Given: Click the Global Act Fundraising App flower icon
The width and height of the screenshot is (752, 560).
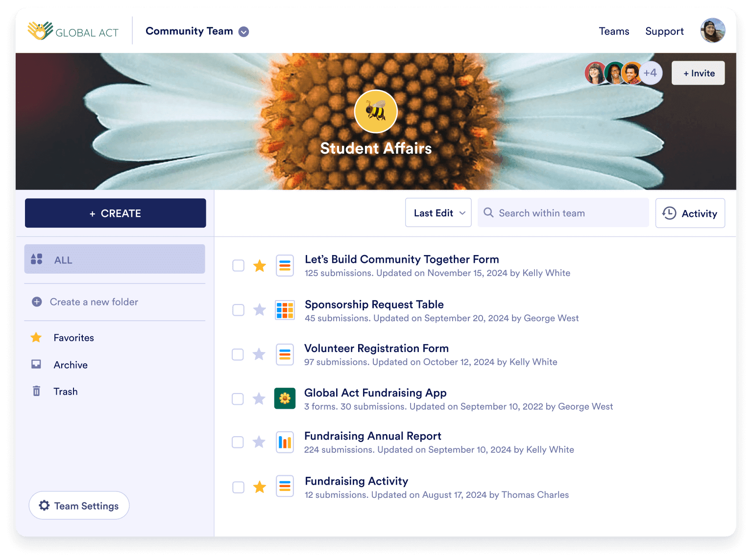Looking at the screenshot, I should tap(285, 399).
